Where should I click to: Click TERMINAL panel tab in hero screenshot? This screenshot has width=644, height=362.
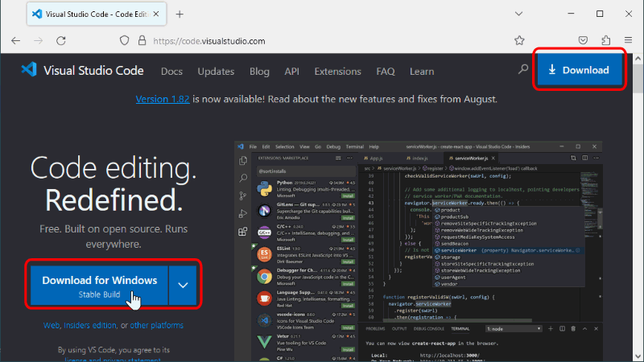[x=460, y=329]
